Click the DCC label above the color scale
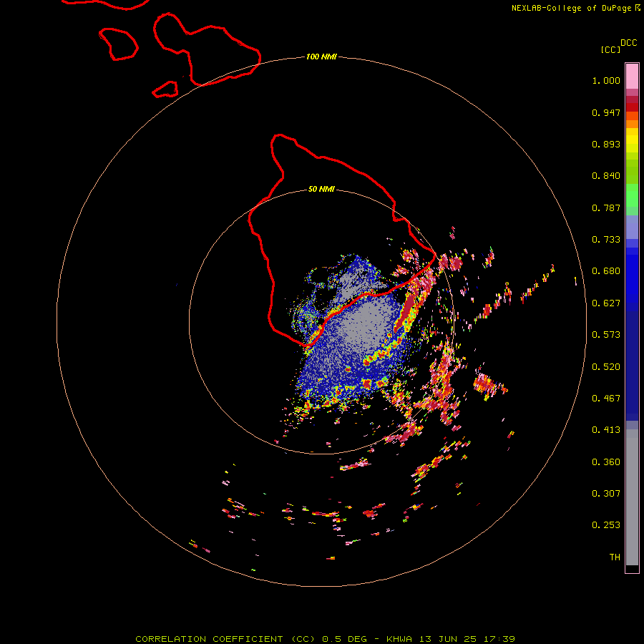Image resolution: width=644 pixels, height=644 pixels. pyautogui.click(x=628, y=43)
